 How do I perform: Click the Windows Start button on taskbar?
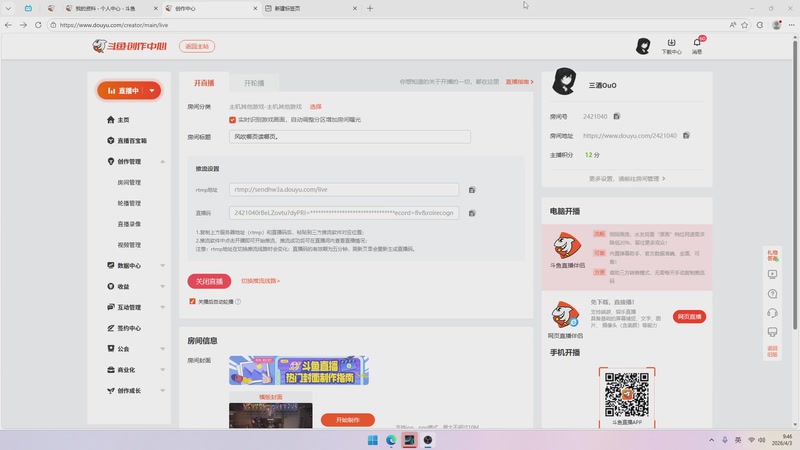click(372, 440)
